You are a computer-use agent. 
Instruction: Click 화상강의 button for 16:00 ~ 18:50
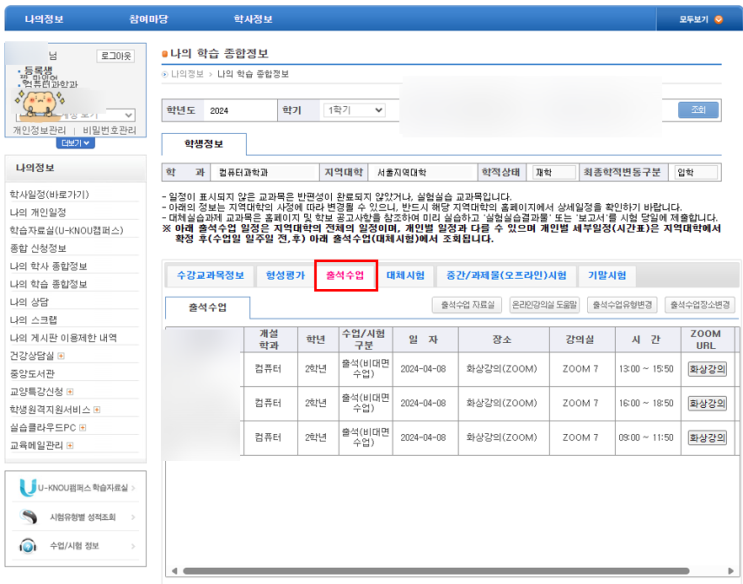[707, 403]
